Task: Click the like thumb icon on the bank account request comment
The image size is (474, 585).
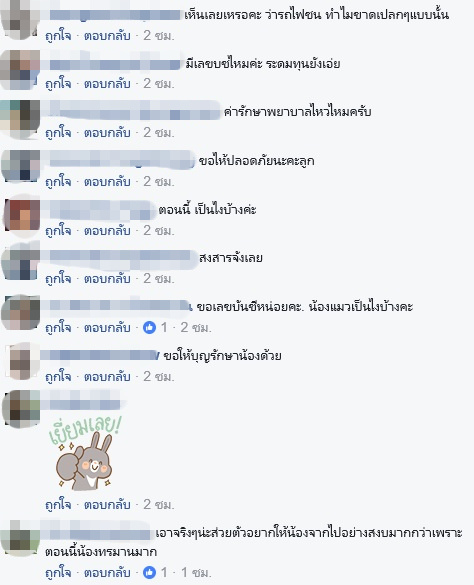Action: click(x=149, y=328)
